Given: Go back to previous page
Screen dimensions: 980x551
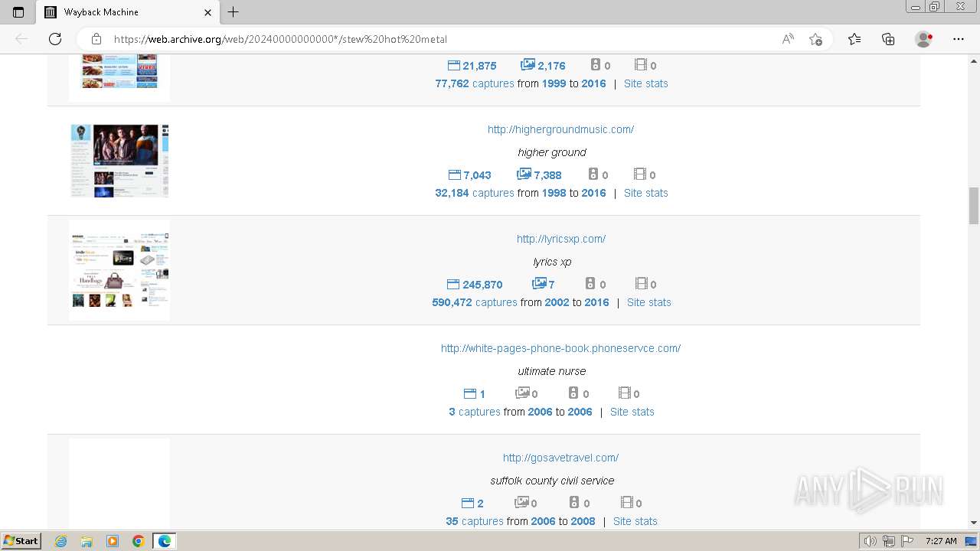Looking at the screenshot, I should [x=21, y=39].
